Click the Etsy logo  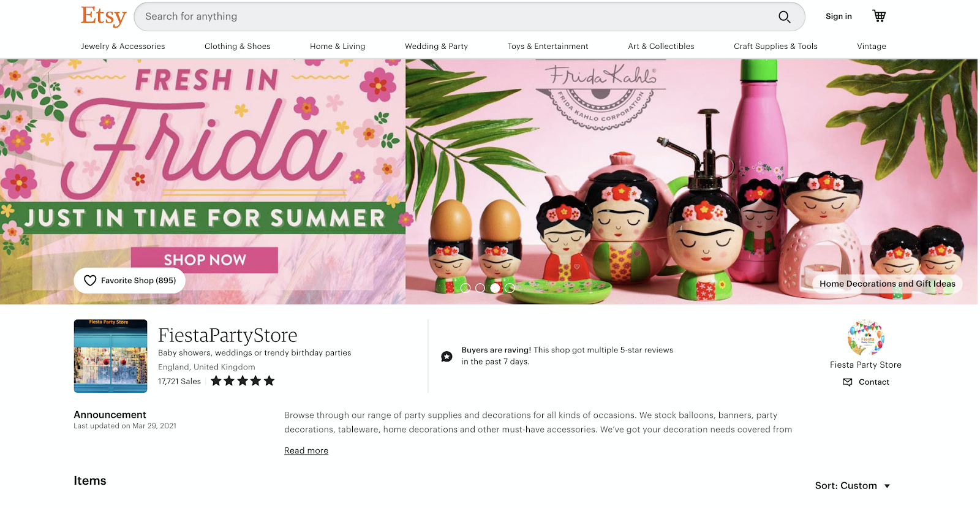pyautogui.click(x=104, y=17)
